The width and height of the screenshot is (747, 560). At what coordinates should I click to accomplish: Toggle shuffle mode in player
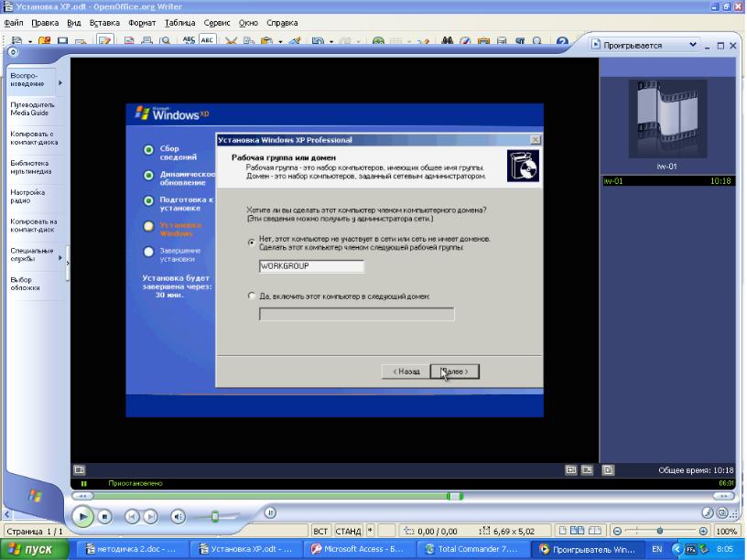[x=270, y=512]
